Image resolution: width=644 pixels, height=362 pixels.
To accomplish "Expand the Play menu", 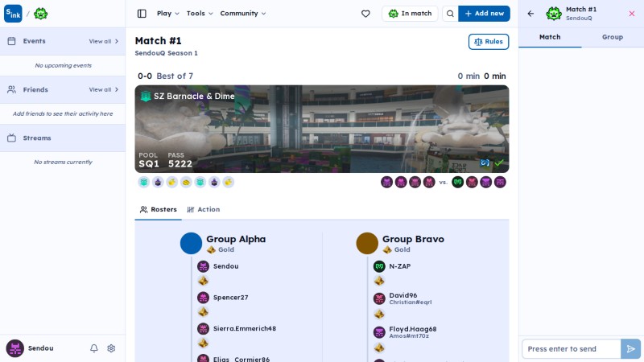I will [x=168, y=14].
